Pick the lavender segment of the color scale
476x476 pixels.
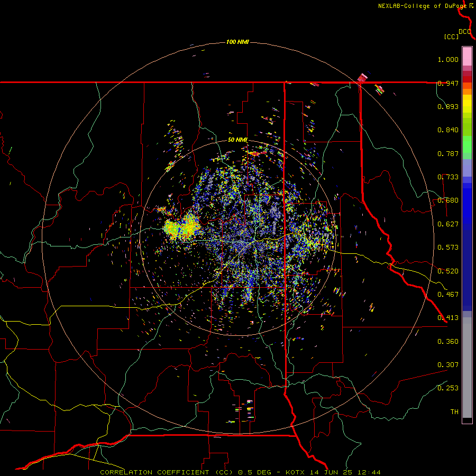click(x=467, y=168)
